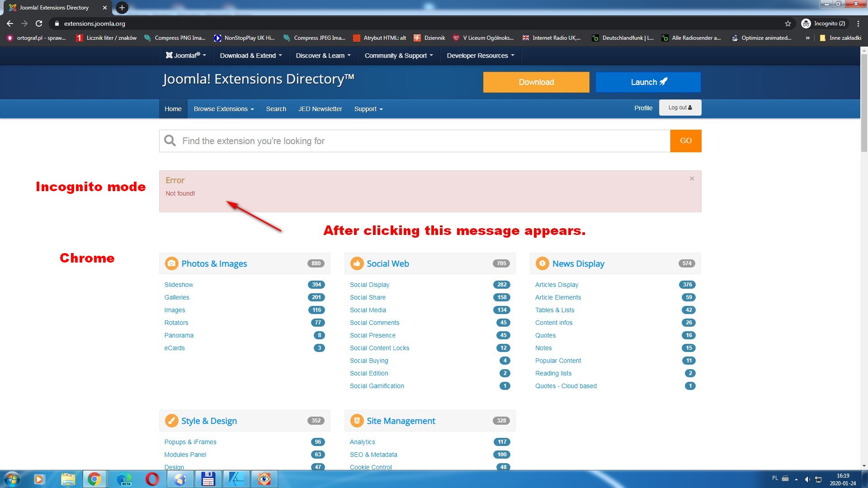
Task: Click the Incognito profile icon in Chrome toolbar
Action: tap(807, 23)
